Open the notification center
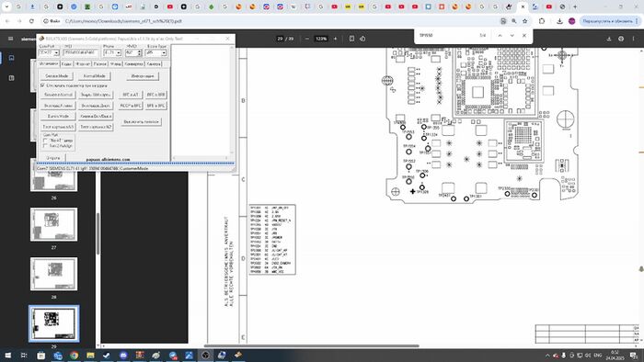The image size is (644, 362). tap(634, 356)
